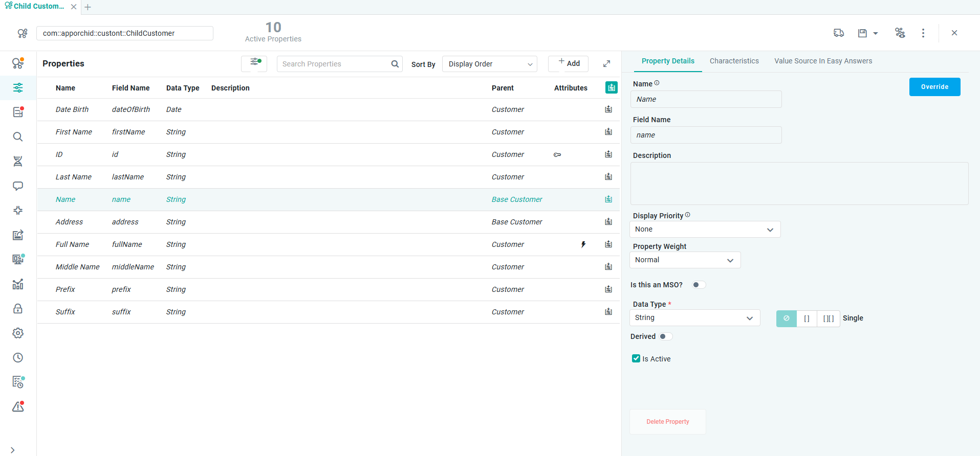The height and width of the screenshot is (456, 980).
Task: Click the Add property button
Action: pyautogui.click(x=569, y=63)
